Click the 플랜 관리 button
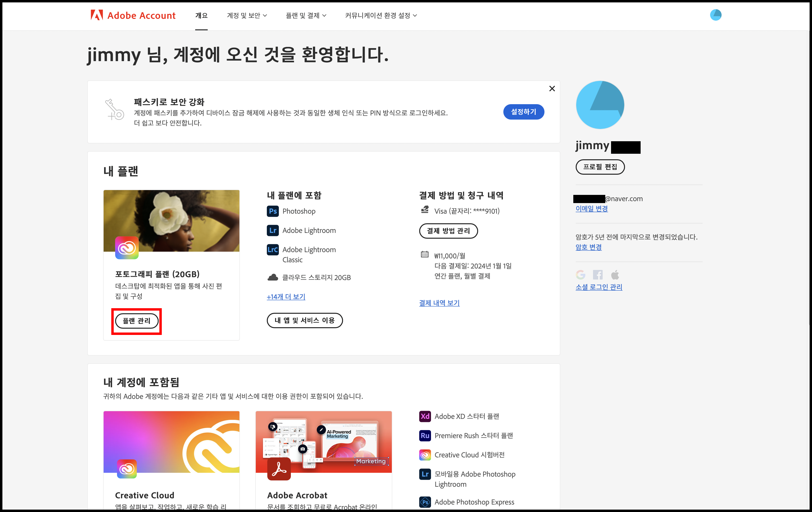This screenshot has width=812, height=512. click(x=137, y=321)
